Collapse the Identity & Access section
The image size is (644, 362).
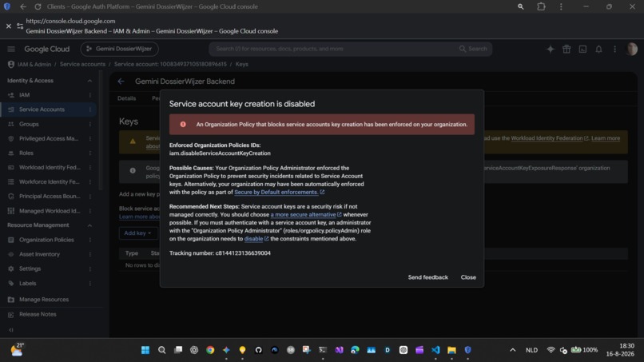[x=89, y=81]
